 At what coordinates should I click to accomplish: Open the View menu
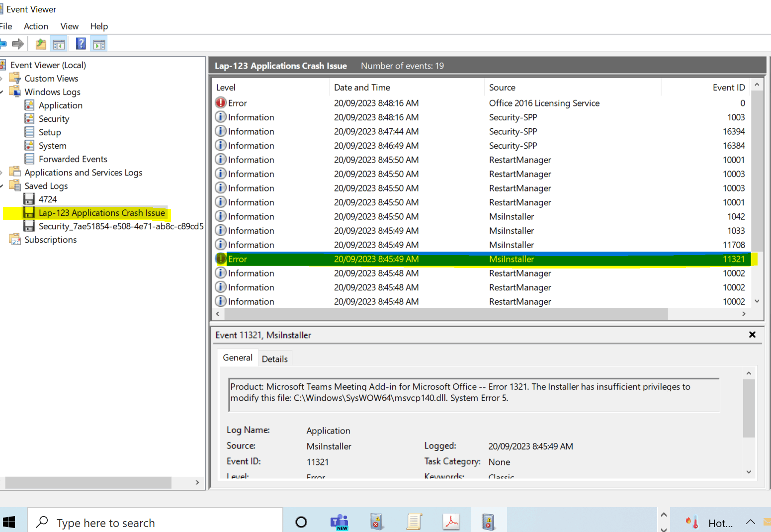[70, 26]
